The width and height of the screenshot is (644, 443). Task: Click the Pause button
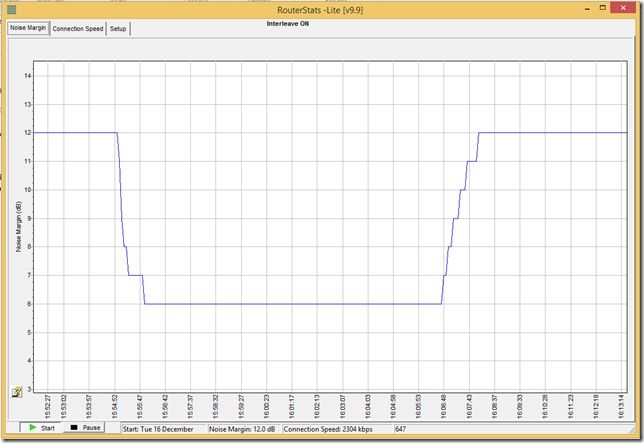84,428
